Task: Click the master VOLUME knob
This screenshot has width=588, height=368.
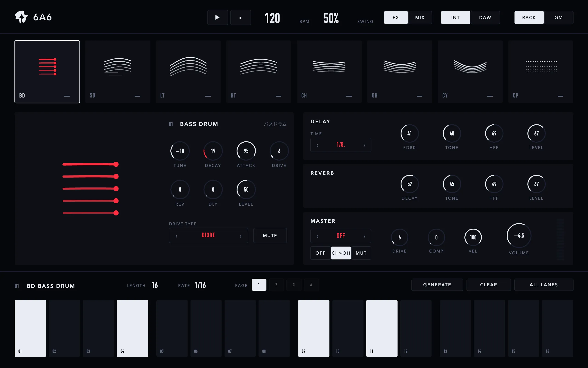Action: [519, 235]
